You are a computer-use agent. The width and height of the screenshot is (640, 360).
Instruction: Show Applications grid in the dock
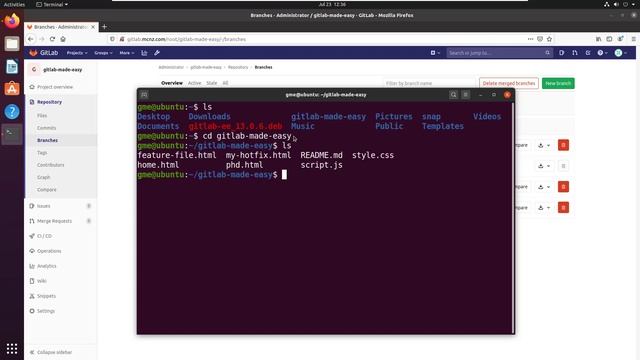tap(12, 349)
